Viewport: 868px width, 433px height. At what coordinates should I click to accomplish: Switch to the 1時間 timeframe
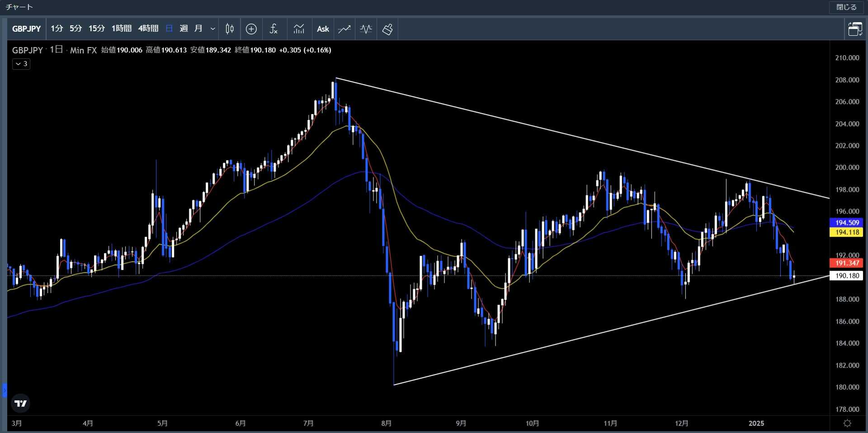121,29
